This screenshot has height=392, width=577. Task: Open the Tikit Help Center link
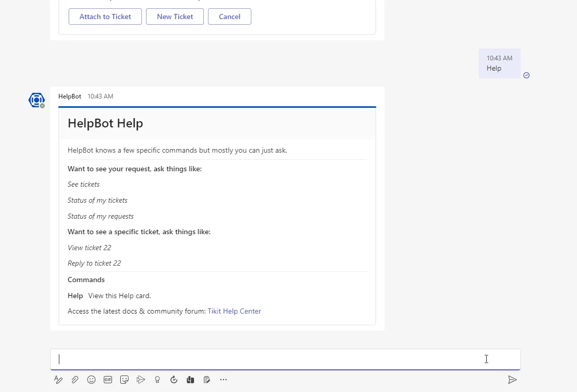click(x=234, y=311)
